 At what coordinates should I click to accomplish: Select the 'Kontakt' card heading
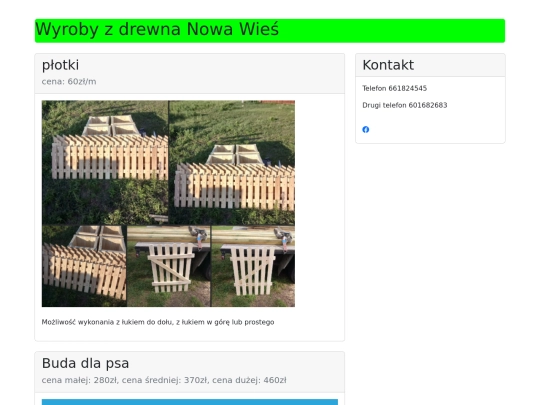388,65
